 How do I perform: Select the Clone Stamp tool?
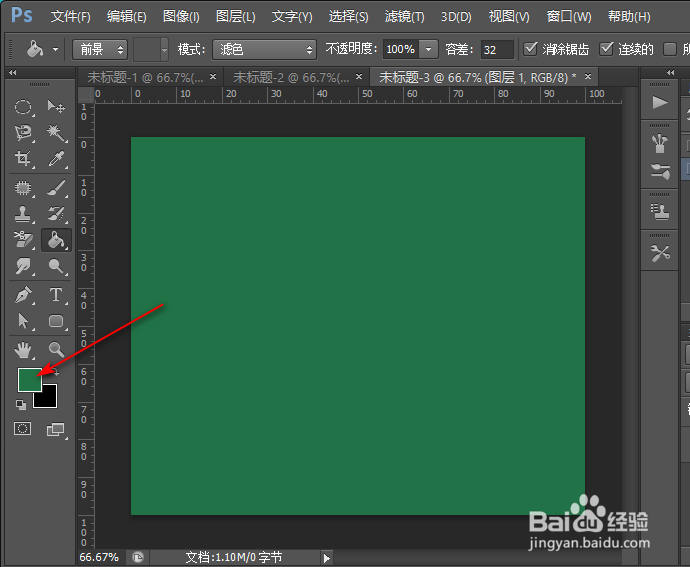point(23,214)
